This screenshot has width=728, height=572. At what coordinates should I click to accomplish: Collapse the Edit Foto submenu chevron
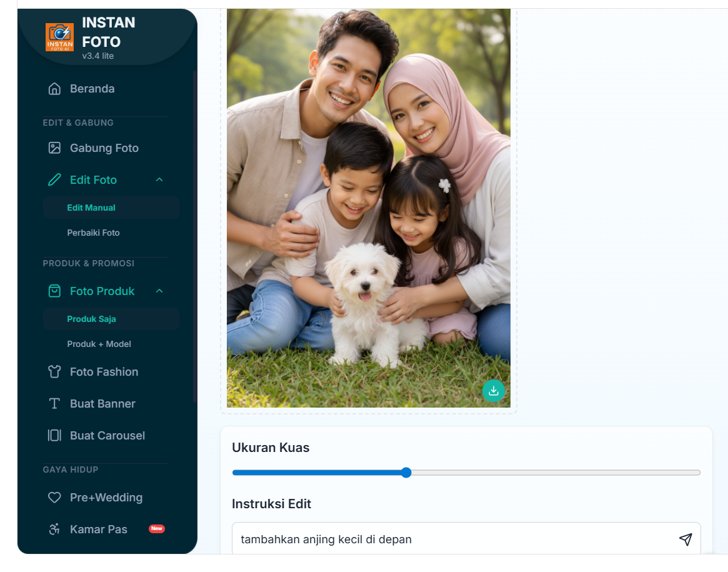[x=159, y=180]
